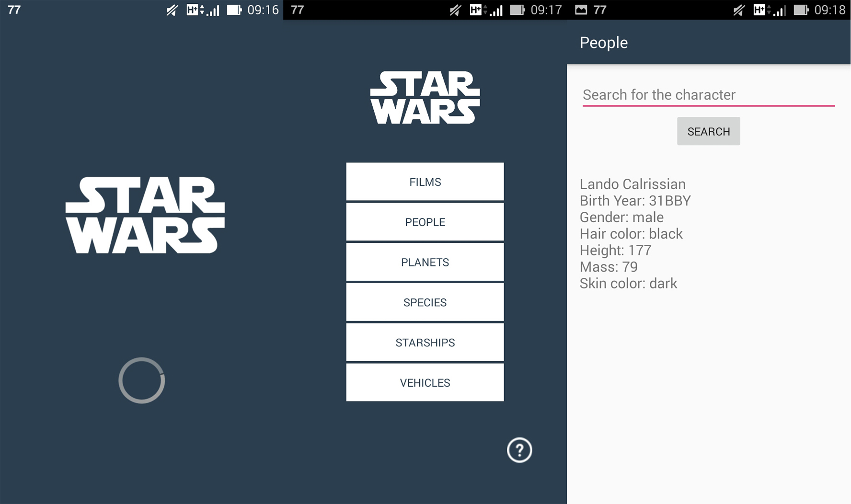The width and height of the screenshot is (851, 504).
Task: Tap the muted icon in 09:16 status bar
Action: point(172,10)
